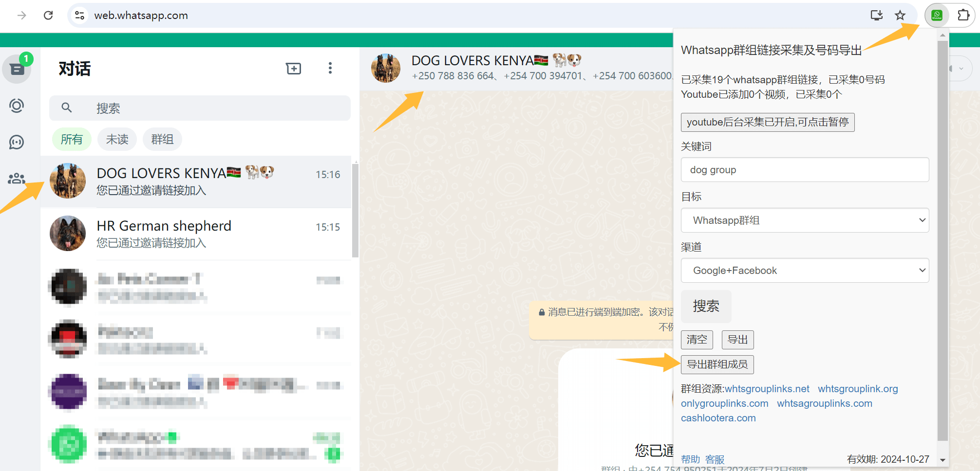Click the 搜索 button in the extension popup

[x=706, y=307]
